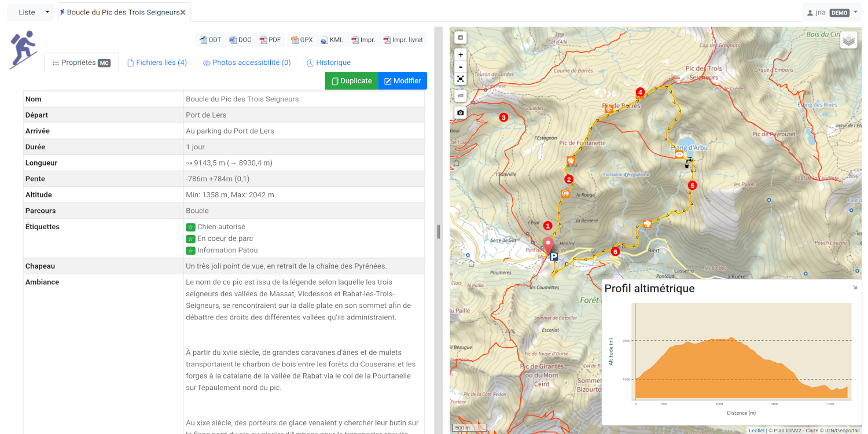
Task: Click the En coeur de parc label
Action: [x=225, y=238]
